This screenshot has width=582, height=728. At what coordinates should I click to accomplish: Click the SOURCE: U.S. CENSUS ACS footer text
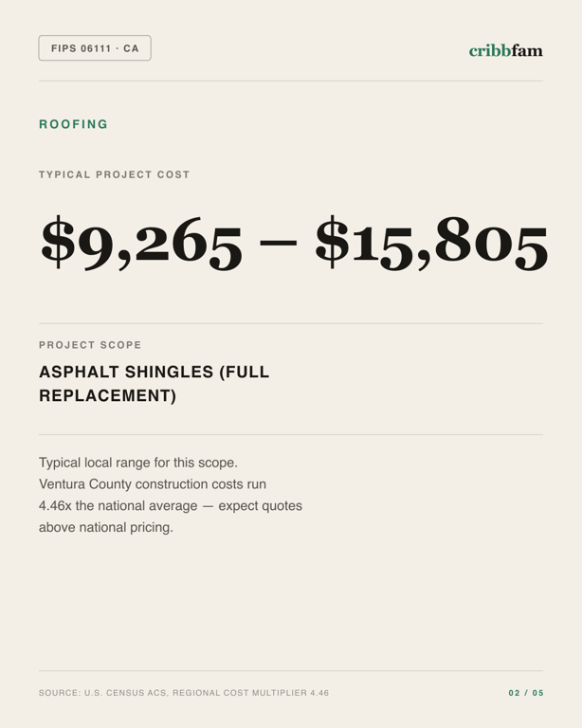pos(102,693)
